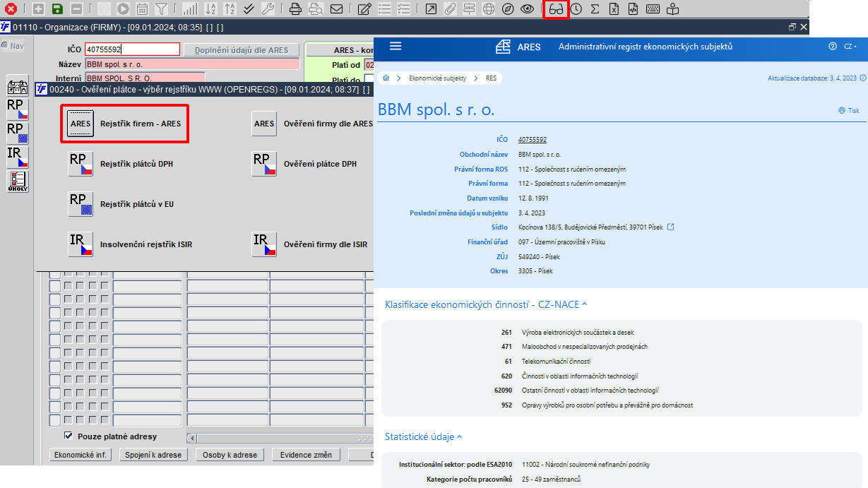Click the RES breadcrumb item
This screenshot has width=868, height=488.
tap(491, 78)
